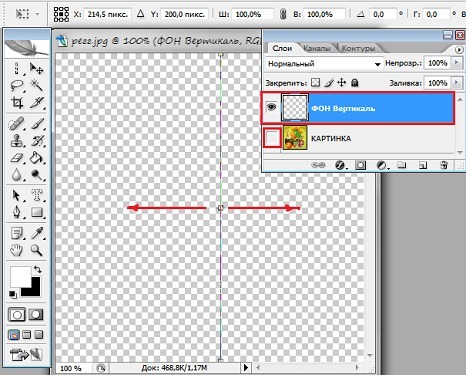This screenshot has height=375, width=466.
Task: Open the Нормальный blend mode dropdown
Action: (324, 63)
